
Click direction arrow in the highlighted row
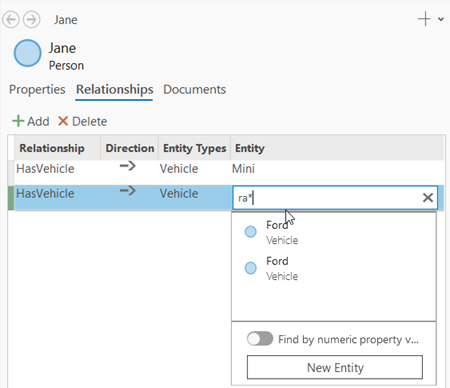coord(128,191)
